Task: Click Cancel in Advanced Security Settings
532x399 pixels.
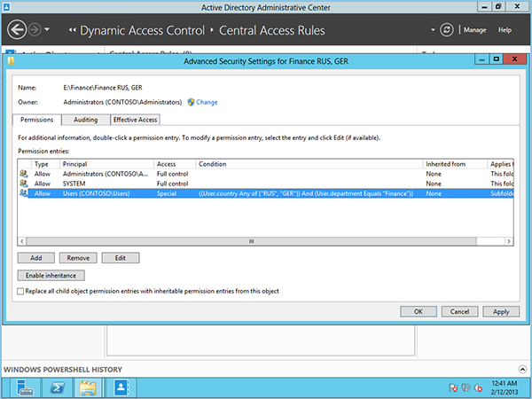Action: pyautogui.click(x=459, y=311)
